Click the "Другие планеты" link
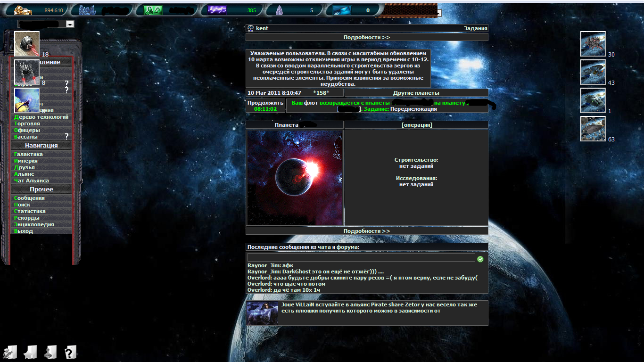Image resolution: width=644 pixels, height=362 pixels. point(416,93)
